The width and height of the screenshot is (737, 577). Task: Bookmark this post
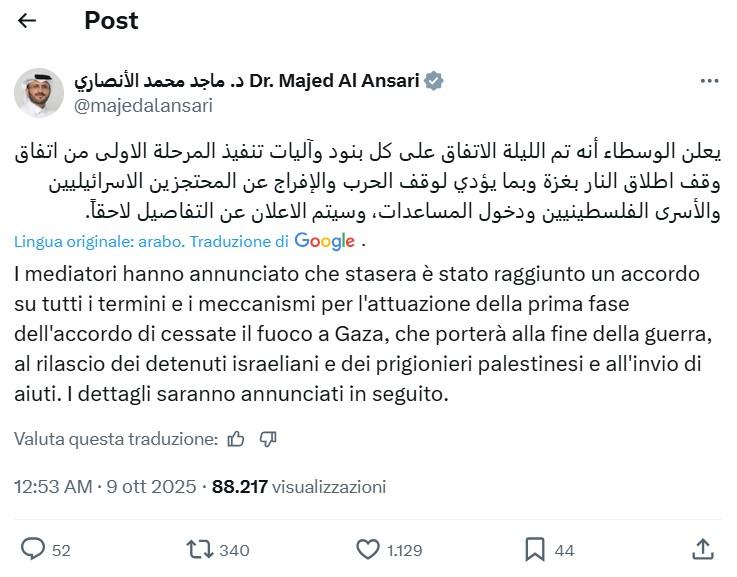click(x=535, y=549)
